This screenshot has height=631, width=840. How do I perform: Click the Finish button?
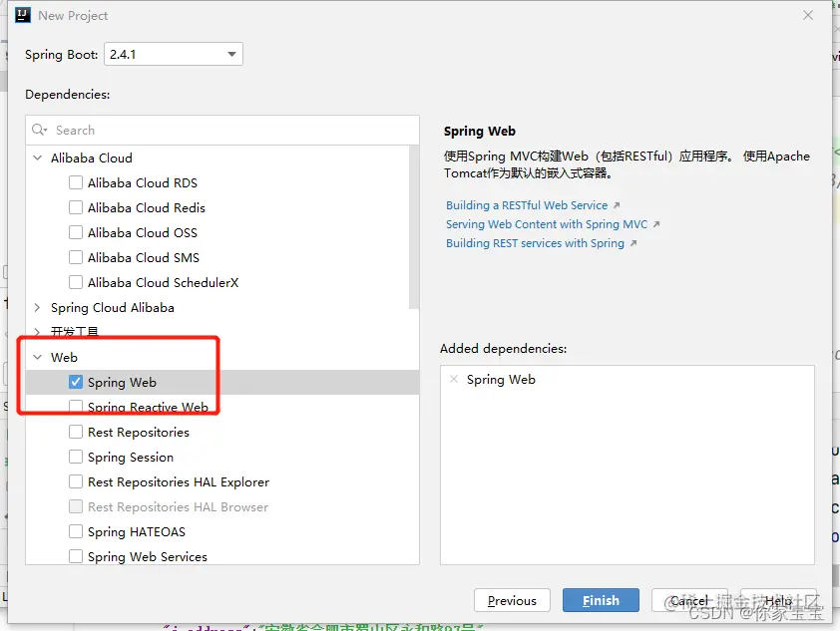[601, 600]
